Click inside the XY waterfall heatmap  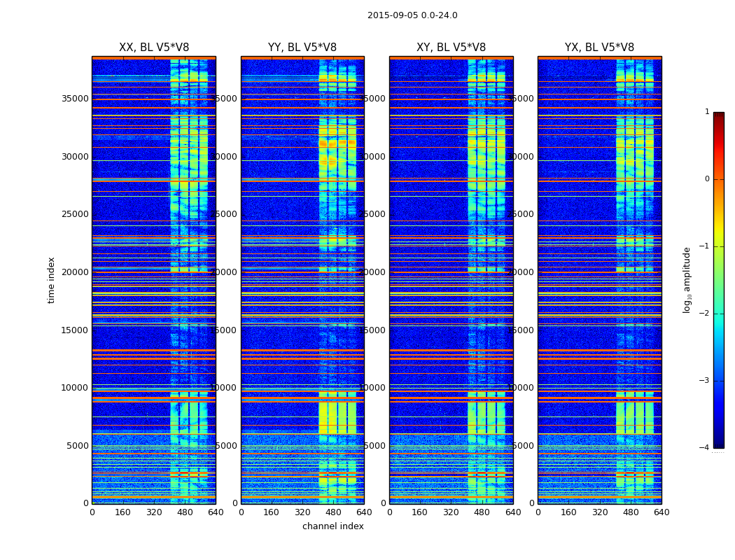[451, 280]
